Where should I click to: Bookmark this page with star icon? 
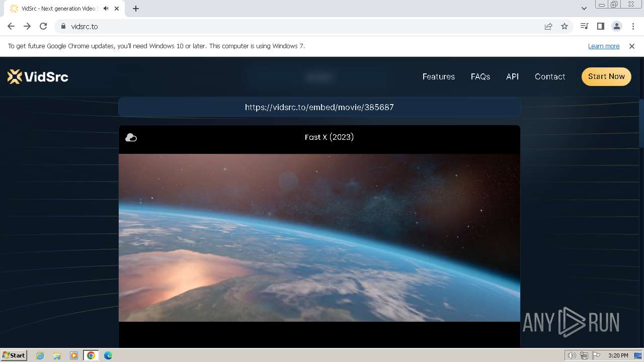click(565, 26)
